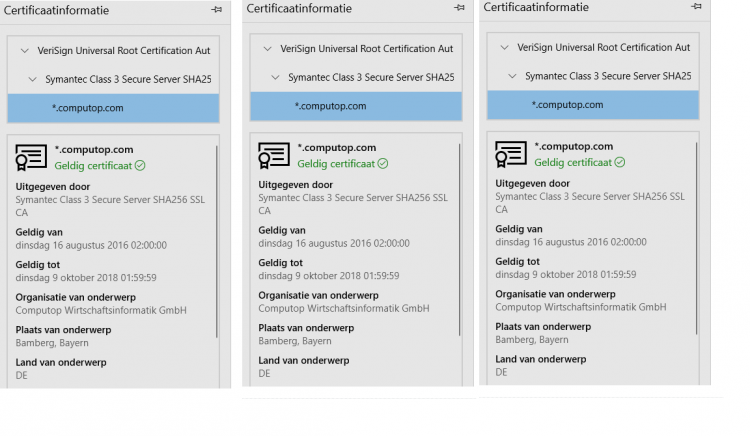Collapse the Symantec Class 3 node in the middle panel
This screenshot has height=436, width=750.
276,77
